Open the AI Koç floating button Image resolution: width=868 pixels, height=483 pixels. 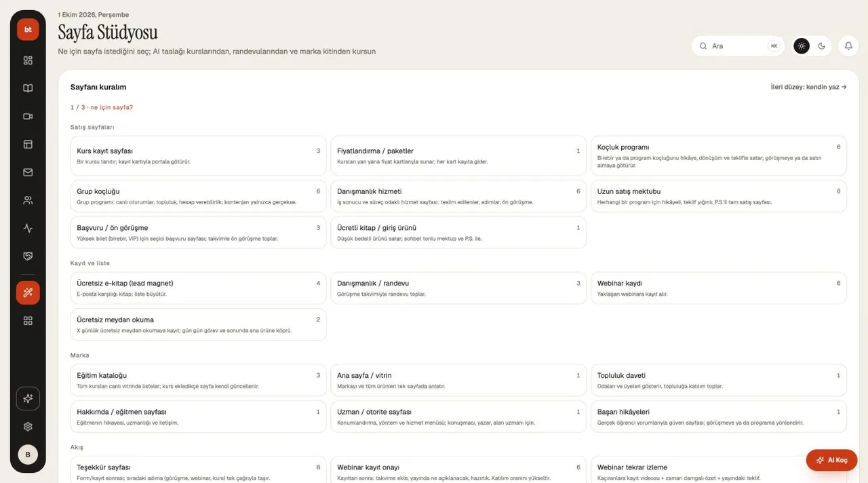pos(831,460)
